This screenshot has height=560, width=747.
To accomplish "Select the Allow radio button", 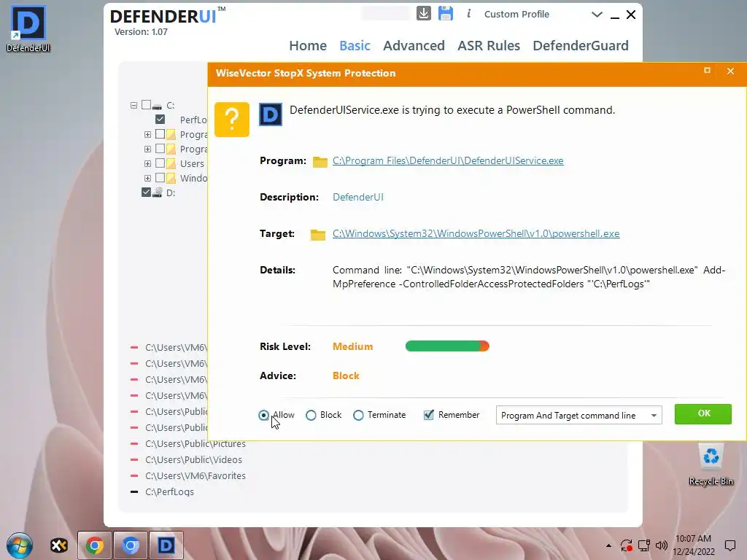I will click(x=263, y=415).
